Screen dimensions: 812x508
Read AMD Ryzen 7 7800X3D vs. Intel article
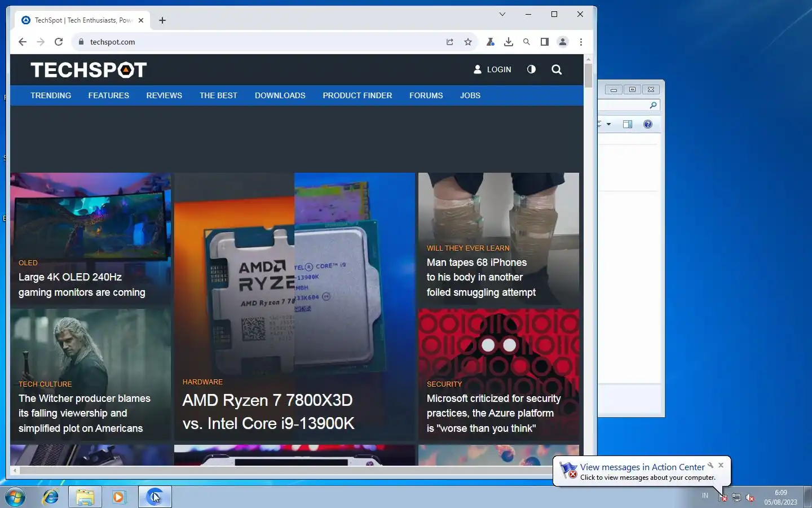(x=268, y=411)
